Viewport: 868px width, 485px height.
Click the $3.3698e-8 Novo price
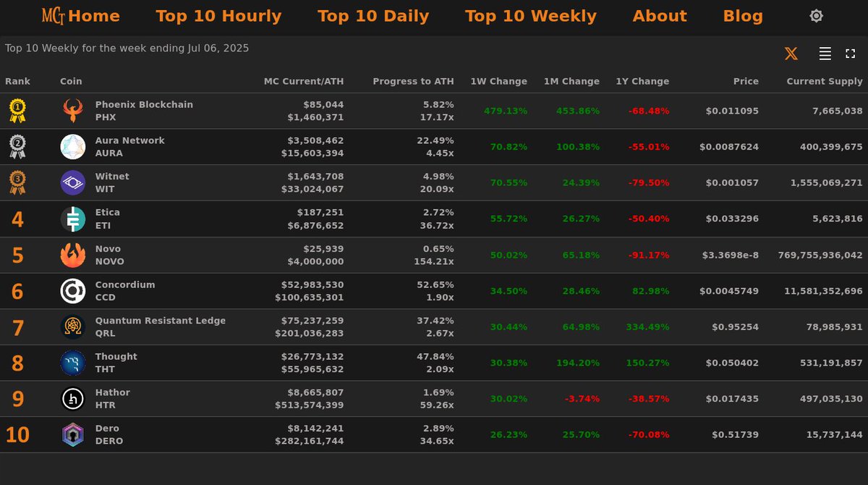pos(731,255)
